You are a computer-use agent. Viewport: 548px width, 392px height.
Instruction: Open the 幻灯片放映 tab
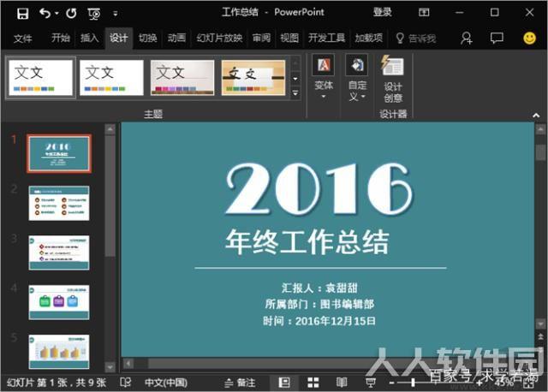[x=219, y=38]
